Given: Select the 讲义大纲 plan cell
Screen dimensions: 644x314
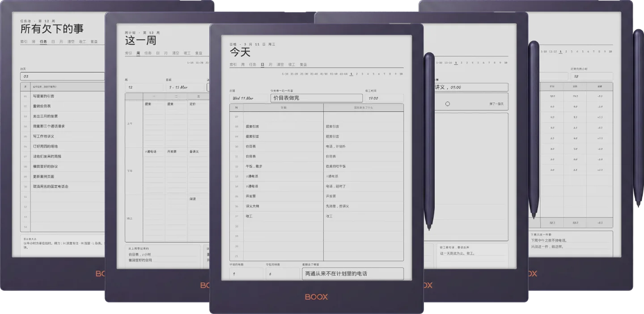Looking at the screenshot, I should (x=284, y=206).
